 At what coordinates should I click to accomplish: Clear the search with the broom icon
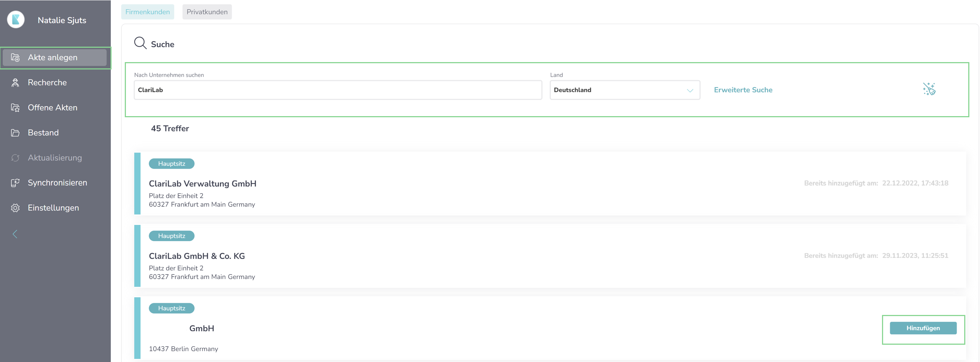pos(929,89)
